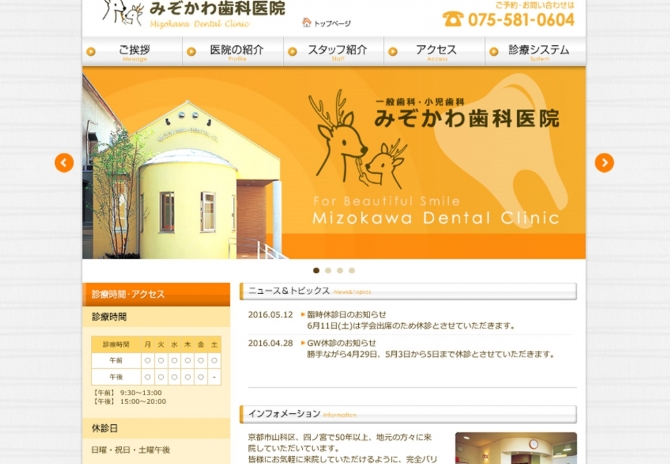Screen dimensions: 670x464
Task: Select the third slider pagination dot
Action: (340, 270)
